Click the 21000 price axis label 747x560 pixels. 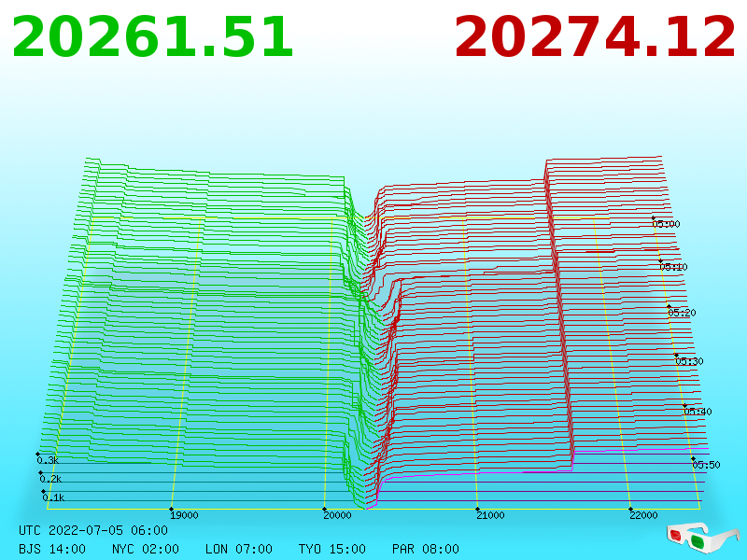(490, 515)
